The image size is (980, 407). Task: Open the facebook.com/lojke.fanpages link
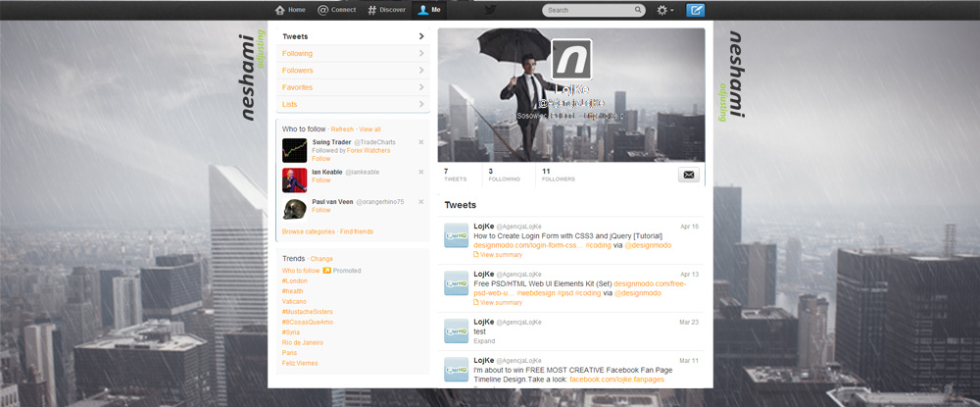coord(616,380)
